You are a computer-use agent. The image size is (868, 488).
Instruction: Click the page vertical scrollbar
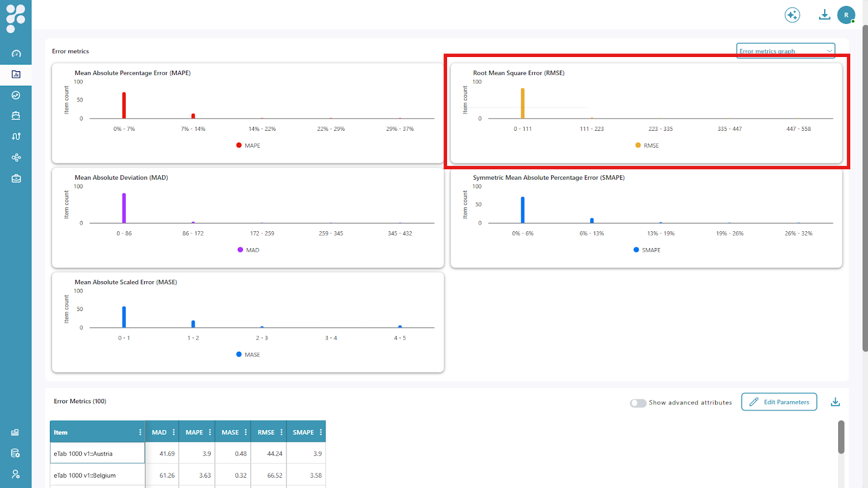(x=865, y=188)
